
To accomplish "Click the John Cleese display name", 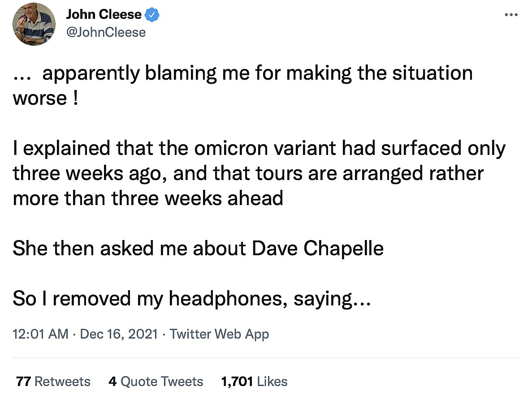I will [104, 15].
